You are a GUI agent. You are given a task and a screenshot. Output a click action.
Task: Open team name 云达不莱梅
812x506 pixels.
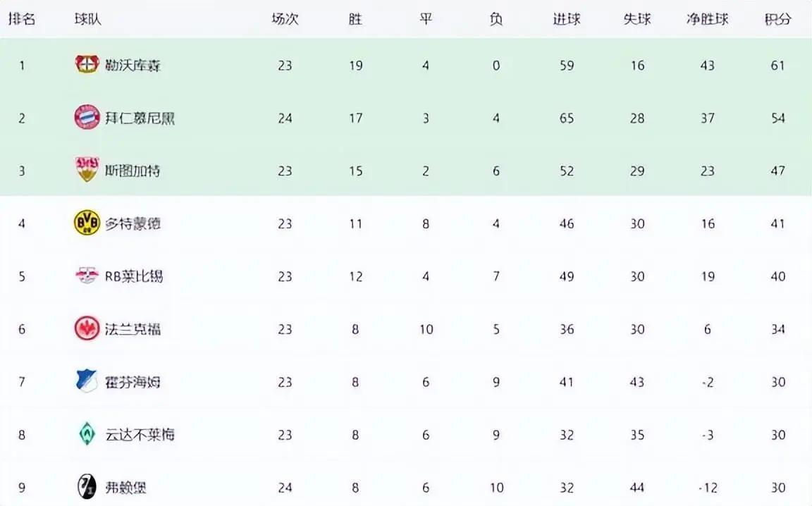pyautogui.click(x=140, y=435)
